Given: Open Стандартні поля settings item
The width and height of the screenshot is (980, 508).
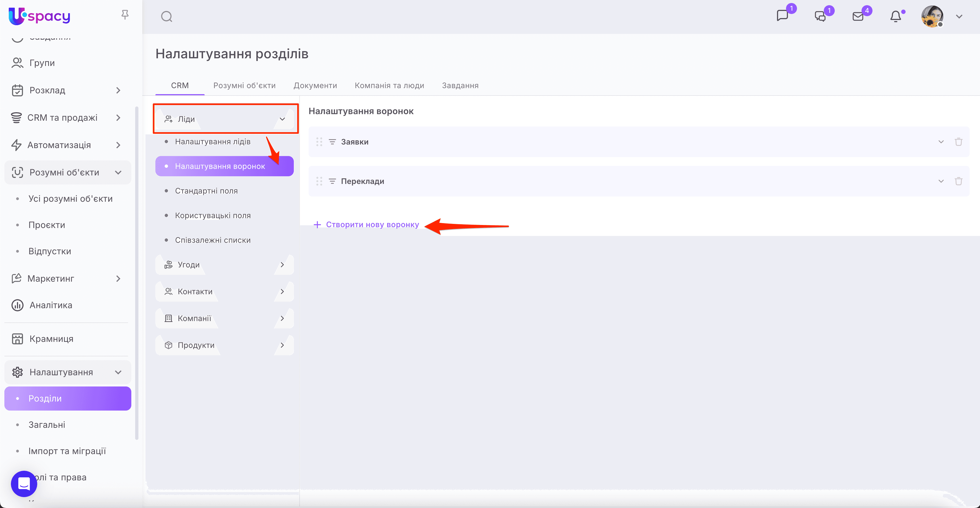Looking at the screenshot, I should tap(206, 191).
